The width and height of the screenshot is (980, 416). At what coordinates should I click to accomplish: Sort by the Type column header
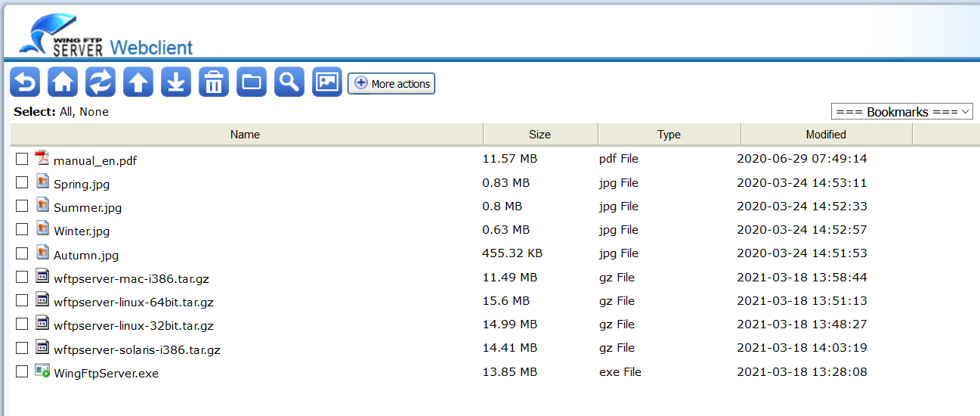coord(669,135)
